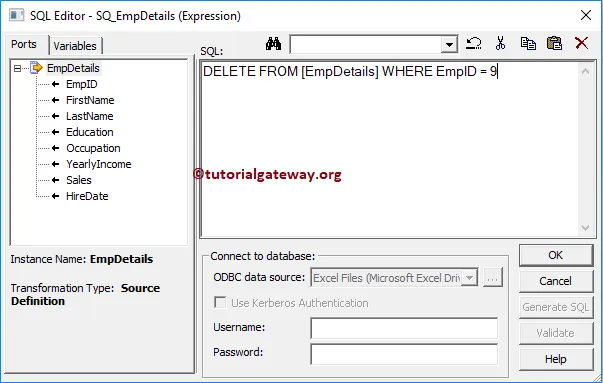This screenshot has height=383, width=603.
Task: Collapse the EmpDetails tree node
Action: coord(17,68)
